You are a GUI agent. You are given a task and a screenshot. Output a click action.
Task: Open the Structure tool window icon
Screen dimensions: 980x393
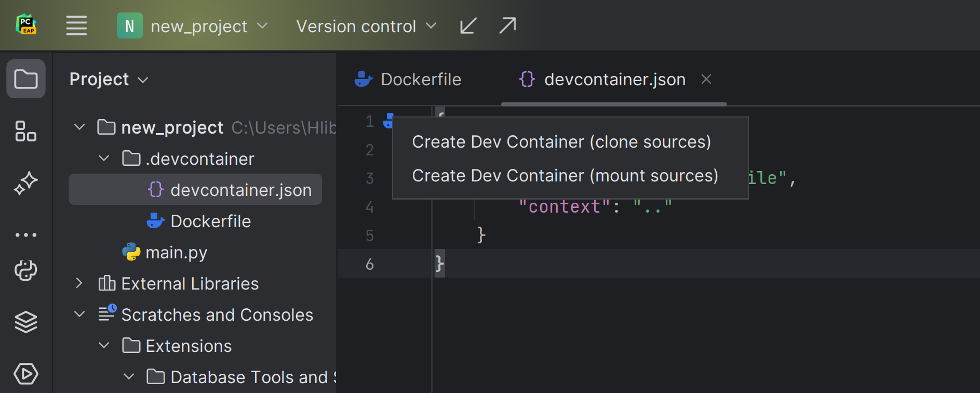[x=26, y=131]
